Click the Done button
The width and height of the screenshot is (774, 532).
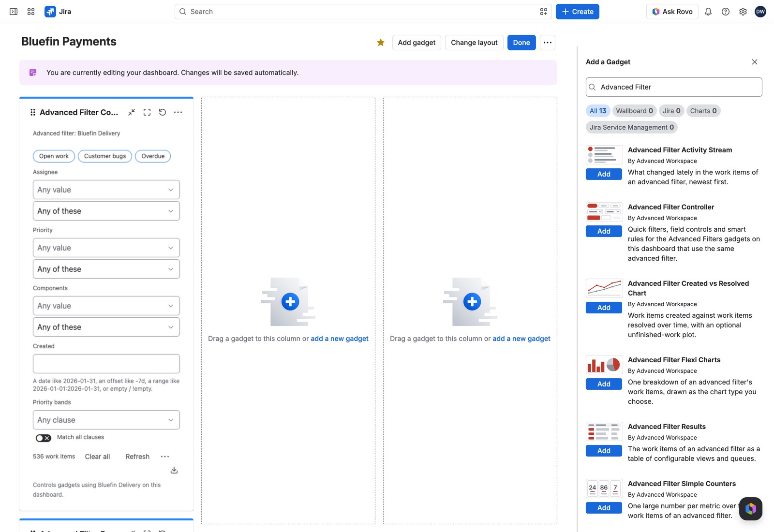click(521, 43)
